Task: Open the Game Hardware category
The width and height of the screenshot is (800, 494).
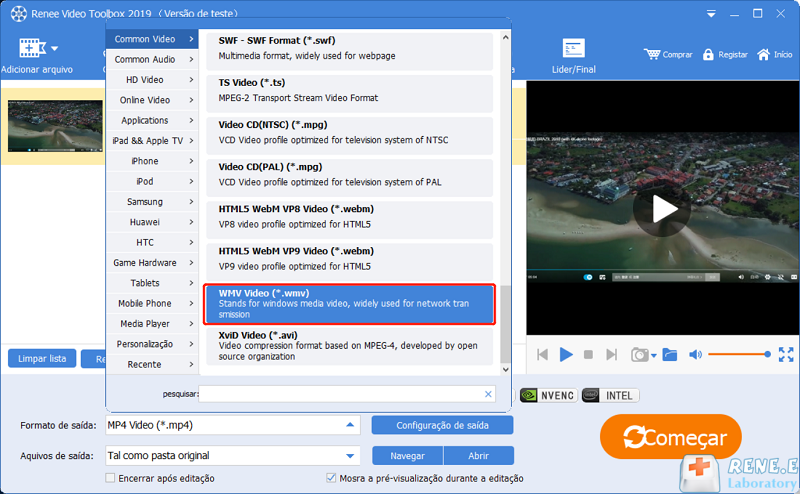Action: [152, 263]
